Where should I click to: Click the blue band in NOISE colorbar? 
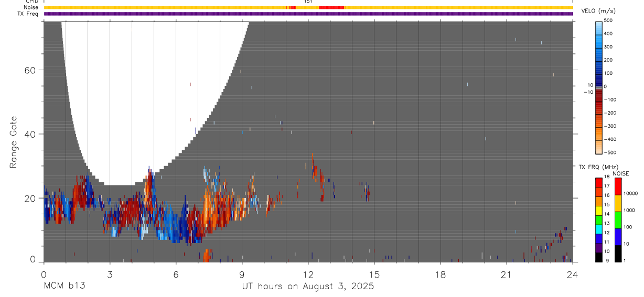click(x=618, y=236)
